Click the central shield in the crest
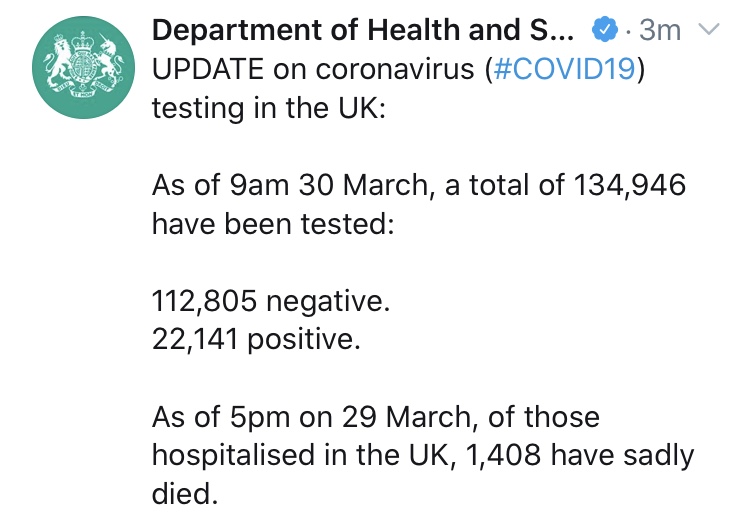The width and height of the screenshot is (750, 526). [84, 66]
